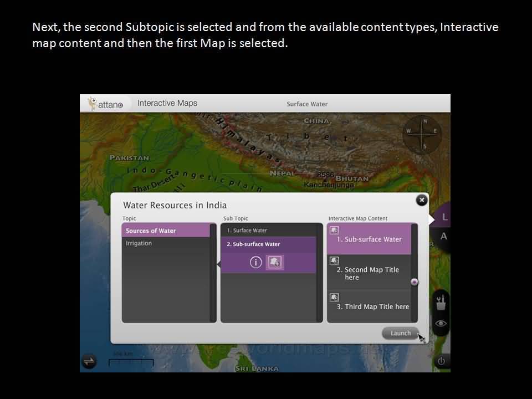
Task: Click the power icon at bottom right
Action: 441,361
